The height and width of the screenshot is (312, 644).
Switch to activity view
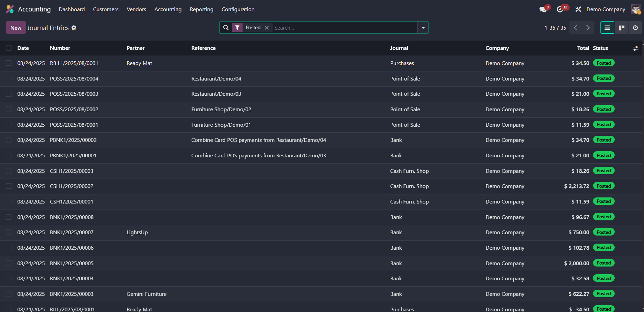point(635,28)
